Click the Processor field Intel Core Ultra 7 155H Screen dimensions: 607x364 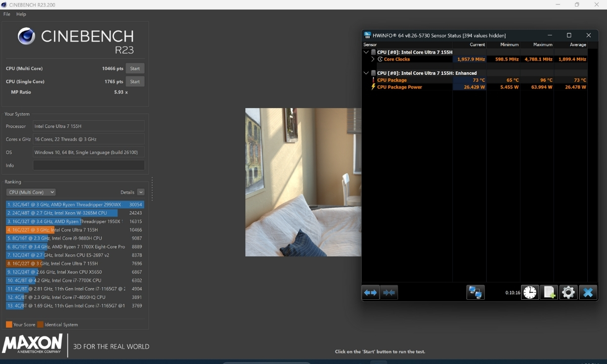tap(89, 126)
